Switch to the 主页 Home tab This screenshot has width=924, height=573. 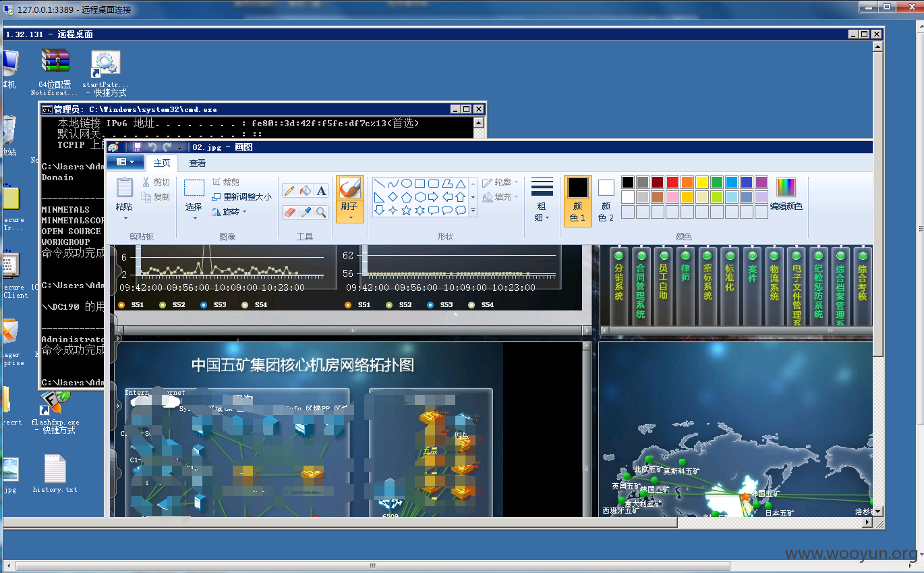pos(162,163)
